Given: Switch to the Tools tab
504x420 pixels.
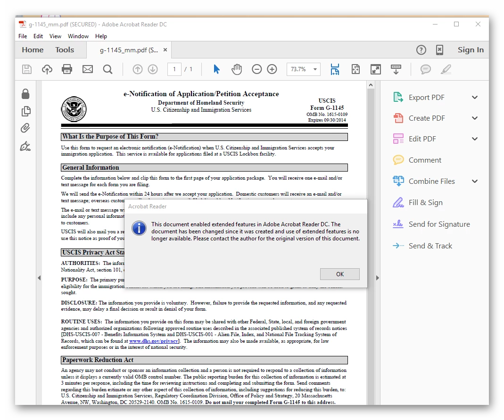Looking at the screenshot, I should [65, 50].
